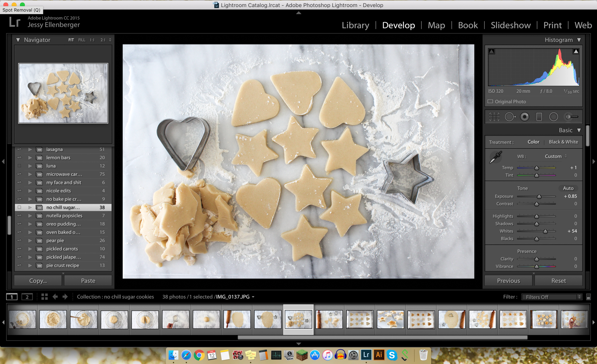This screenshot has width=597, height=364.
Task: Click the Lr logo identity plate
Action: pos(15,22)
